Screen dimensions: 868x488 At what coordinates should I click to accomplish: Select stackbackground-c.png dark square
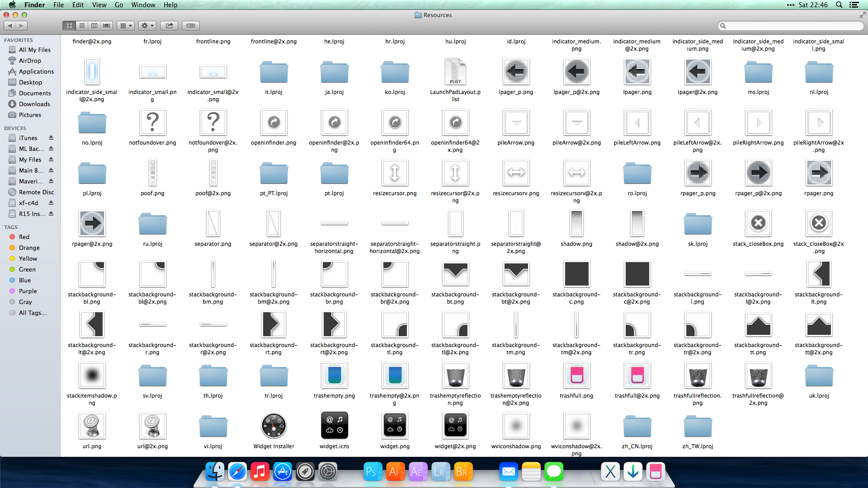click(576, 274)
